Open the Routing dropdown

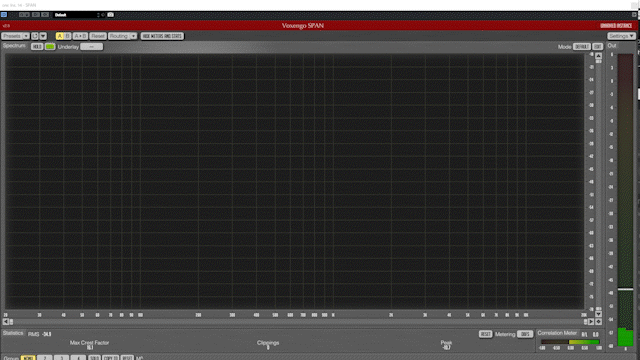point(122,36)
